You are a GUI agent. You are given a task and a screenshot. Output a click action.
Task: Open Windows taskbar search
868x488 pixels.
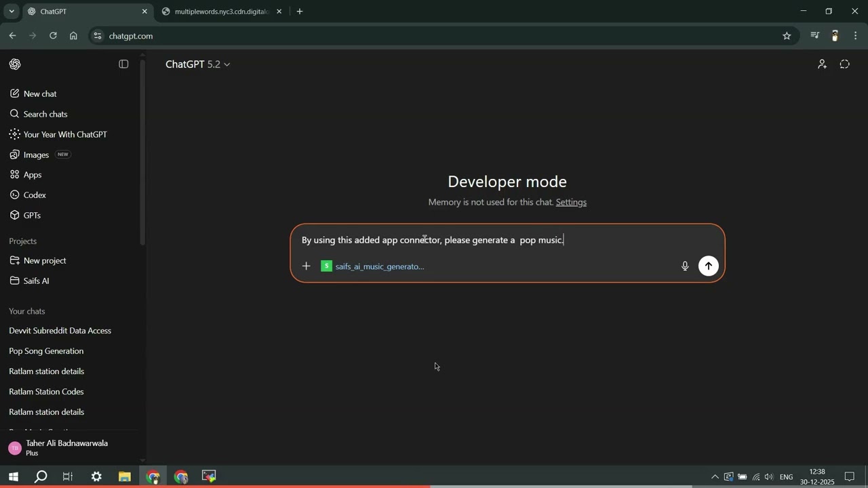[x=41, y=477]
